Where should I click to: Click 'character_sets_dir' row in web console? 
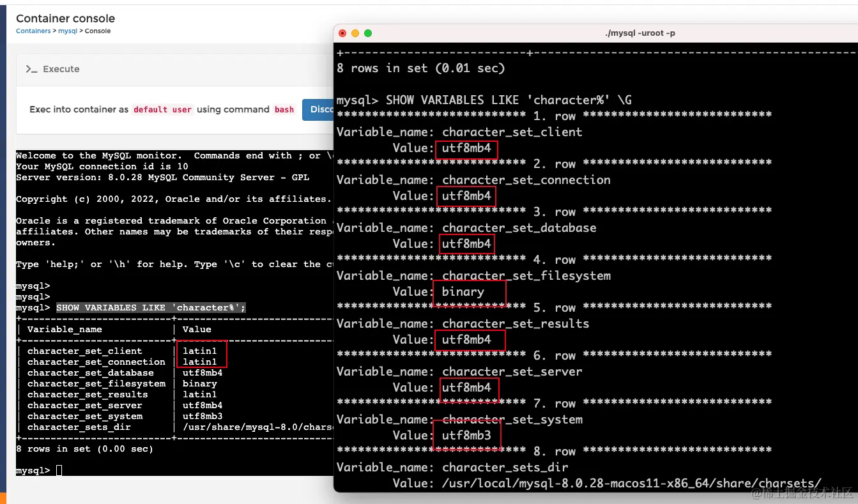click(x=174, y=427)
